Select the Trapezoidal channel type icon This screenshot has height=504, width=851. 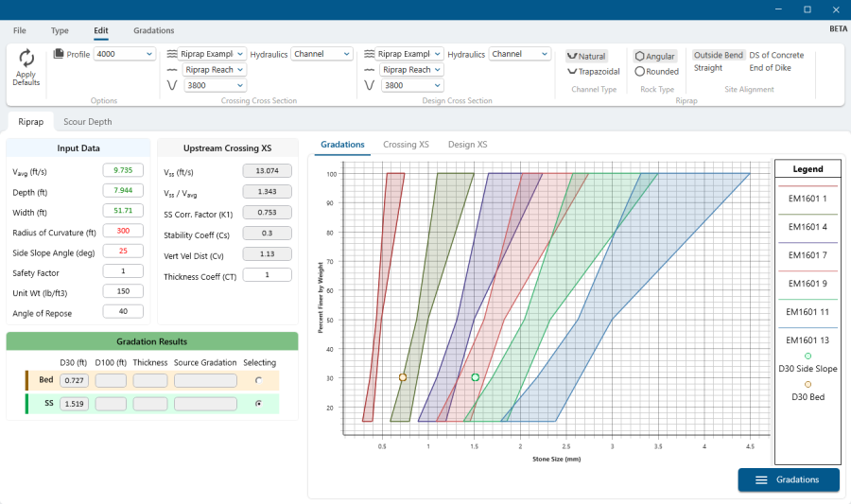point(572,71)
